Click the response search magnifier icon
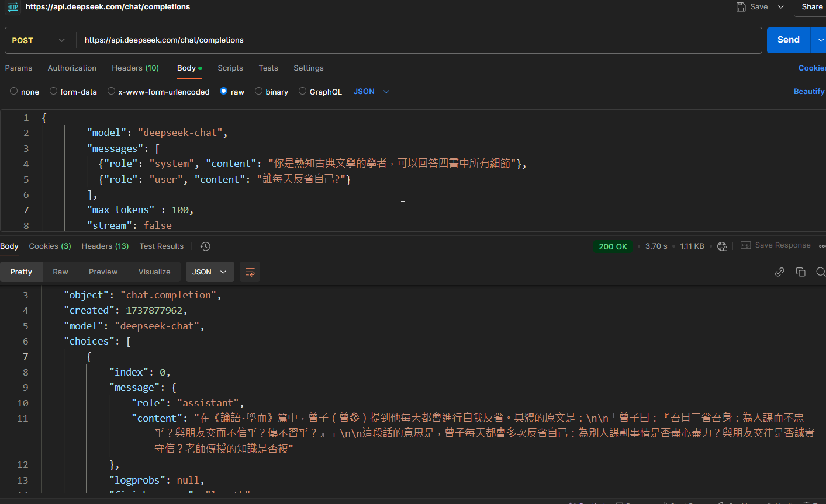Screen dimensions: 826x504 (x=821, y=272)
